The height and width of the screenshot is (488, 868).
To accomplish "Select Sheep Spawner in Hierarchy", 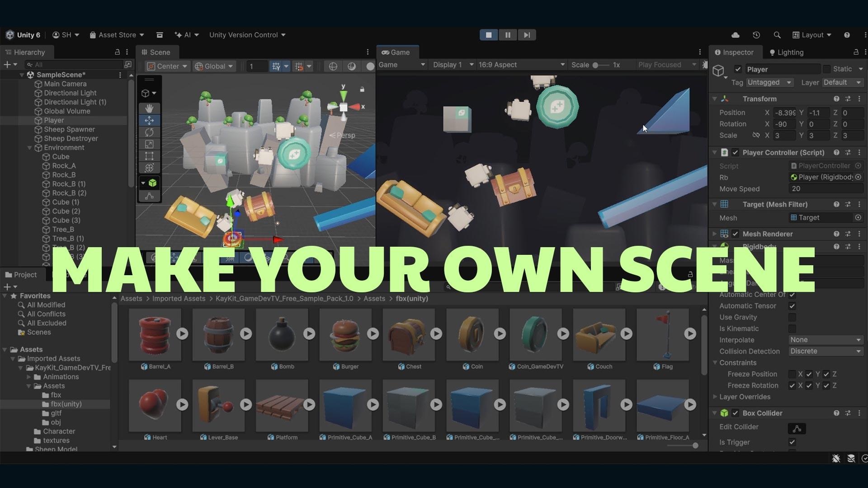I will pos(69,129).
